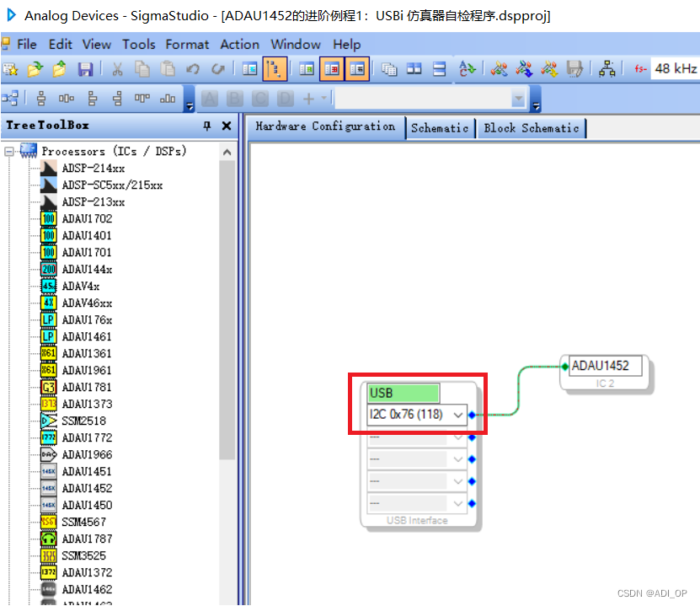Select the ADAU1452 IC 2 block
Image resolution: width=700 pixels, height=606 pixels.
pos(605,372)
